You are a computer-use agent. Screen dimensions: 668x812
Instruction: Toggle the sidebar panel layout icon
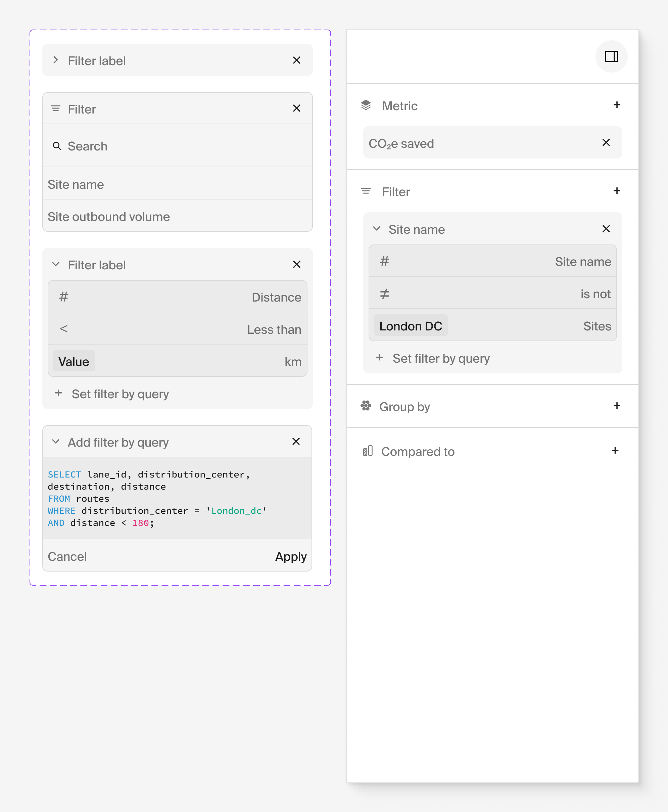pos(611,57)
